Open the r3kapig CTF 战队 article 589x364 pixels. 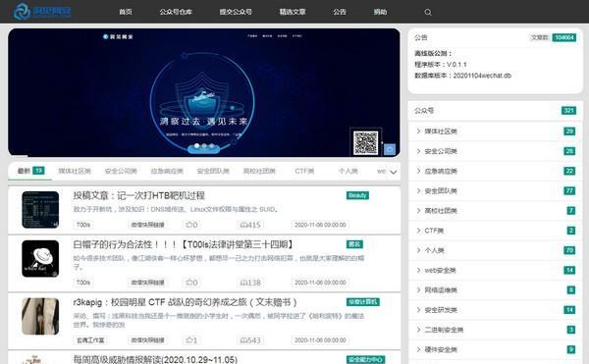point(185,302)
